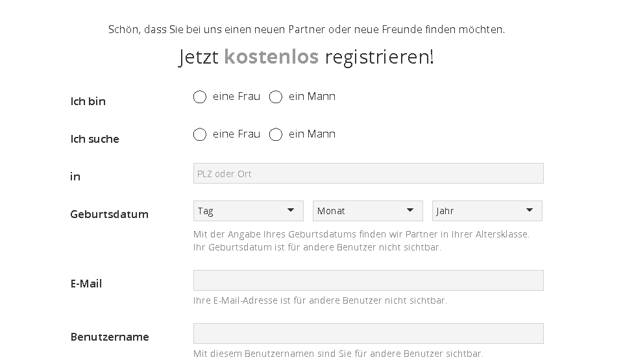Click the Geburtsdatum privacy hint text
Viewport: 623px width, 364px height.
pos(361,241)
